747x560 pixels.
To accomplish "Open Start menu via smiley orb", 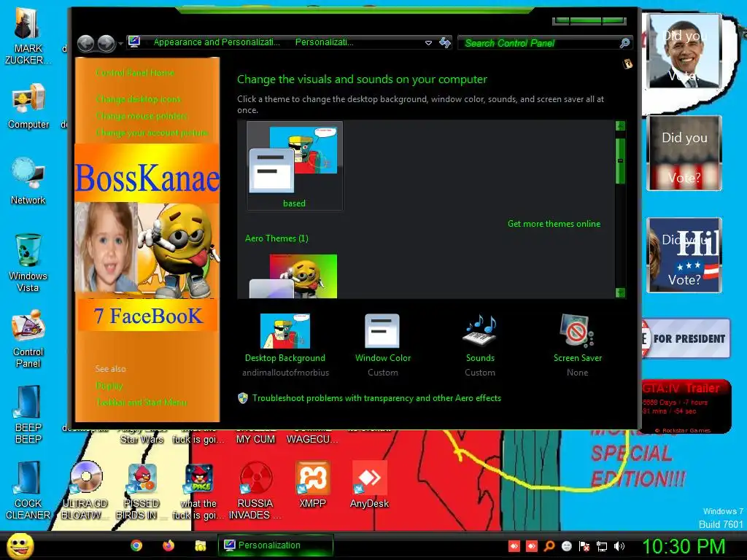I will [20, 545].
